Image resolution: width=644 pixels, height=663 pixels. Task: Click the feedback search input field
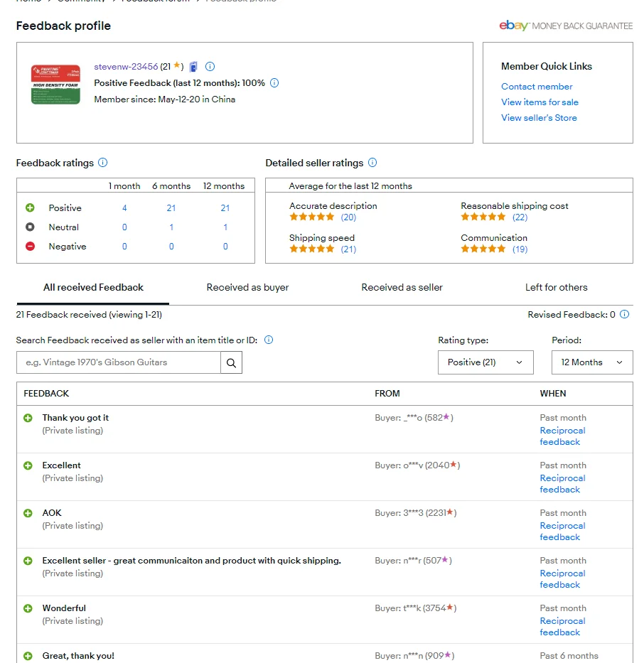coord(118,362)
